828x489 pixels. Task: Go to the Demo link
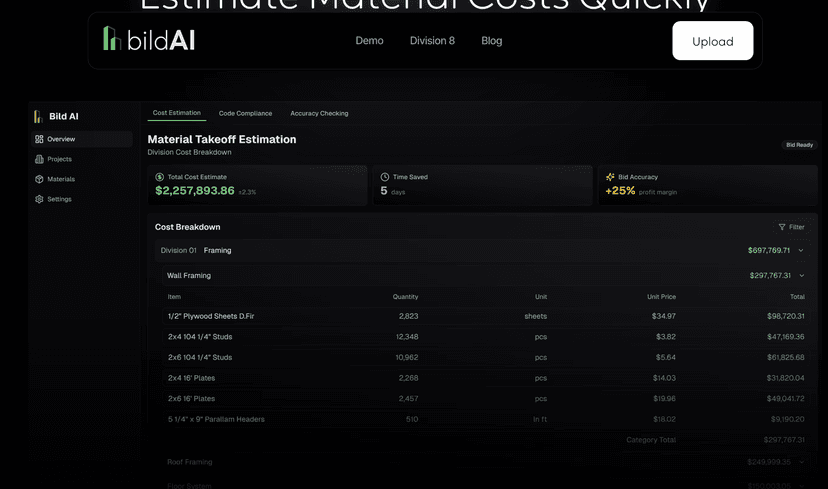(369, 41)
